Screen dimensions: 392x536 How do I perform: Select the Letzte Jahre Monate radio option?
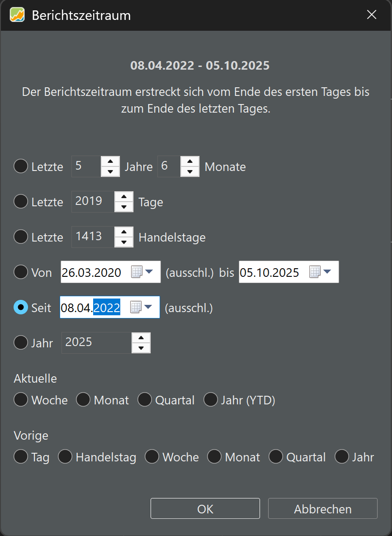click(21, 166)
